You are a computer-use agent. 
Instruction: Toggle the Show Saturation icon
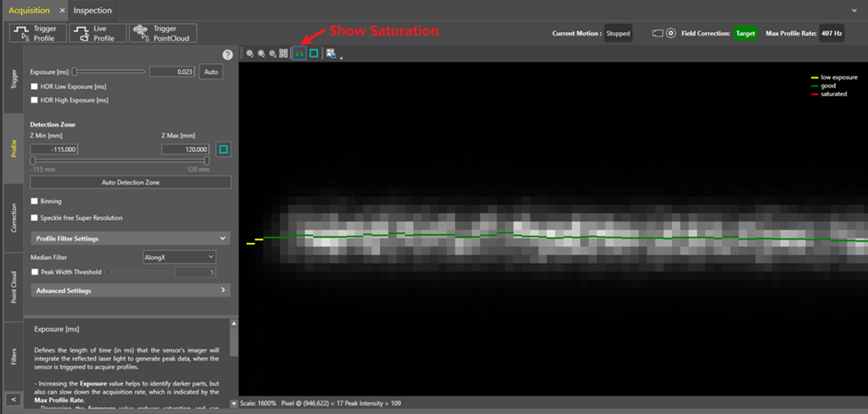(x=299, y=53)
